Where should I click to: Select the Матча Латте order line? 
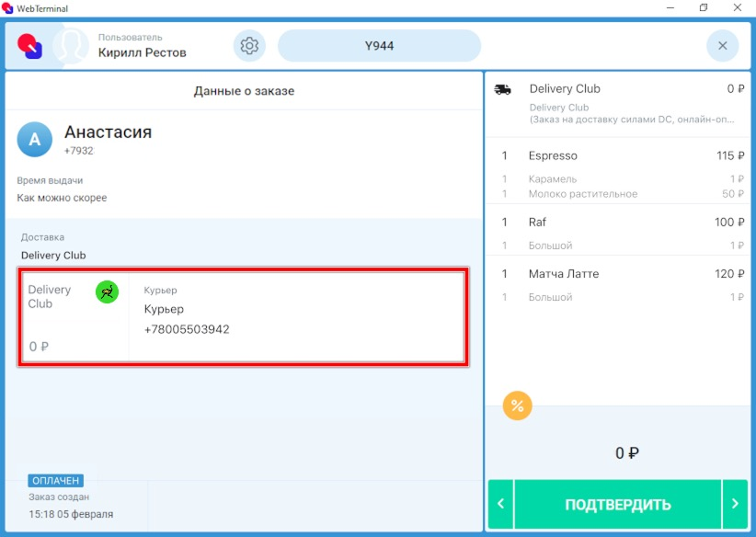(x=619, y=274)
